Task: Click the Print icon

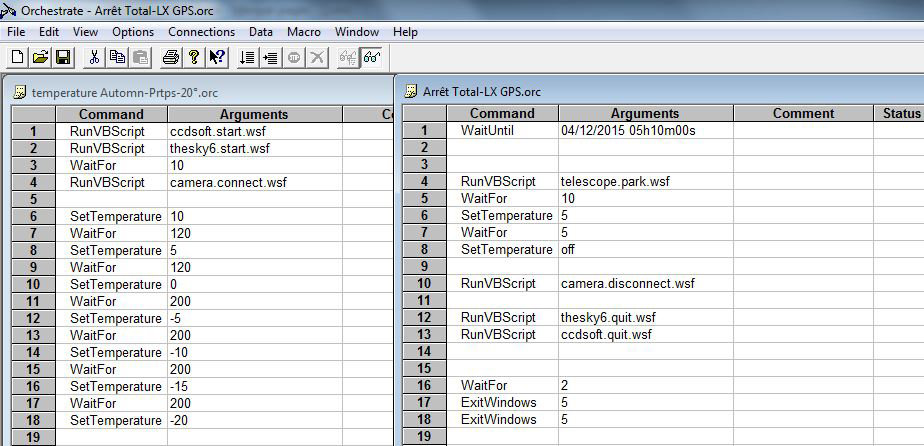Action: click(x=171, y=57)
